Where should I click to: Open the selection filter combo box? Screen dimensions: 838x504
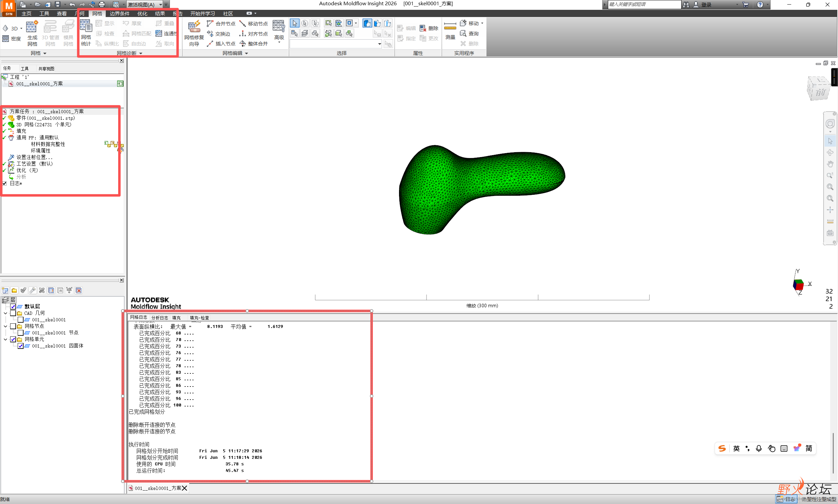(336, 44)
